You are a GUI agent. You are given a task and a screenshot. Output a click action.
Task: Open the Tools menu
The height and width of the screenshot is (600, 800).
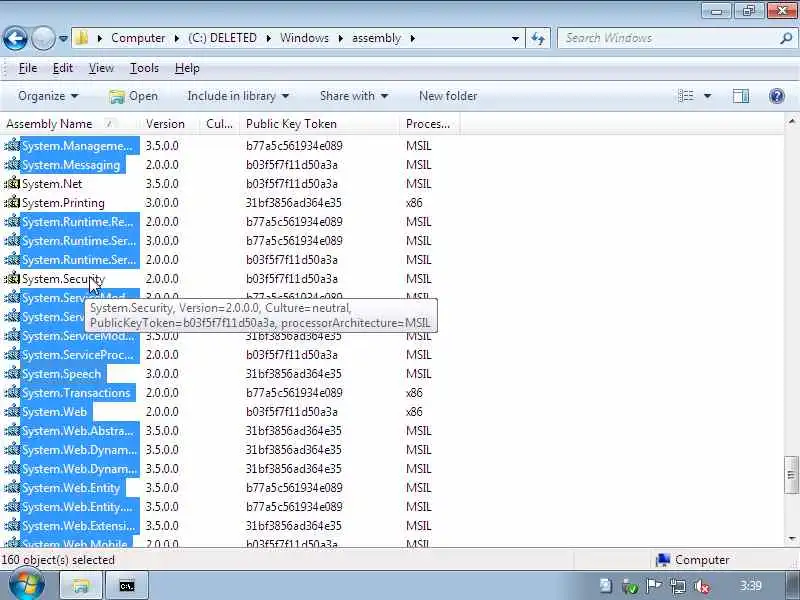pyautogui.click(x=144, y=68)
